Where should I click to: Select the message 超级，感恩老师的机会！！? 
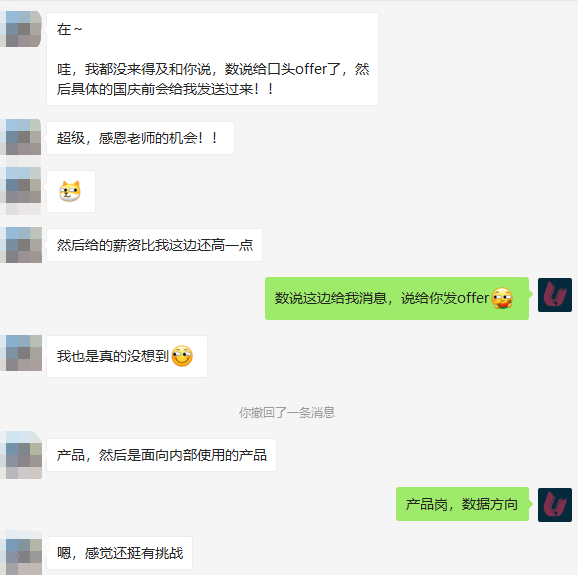pyautogui.click(x=140, y=138)
